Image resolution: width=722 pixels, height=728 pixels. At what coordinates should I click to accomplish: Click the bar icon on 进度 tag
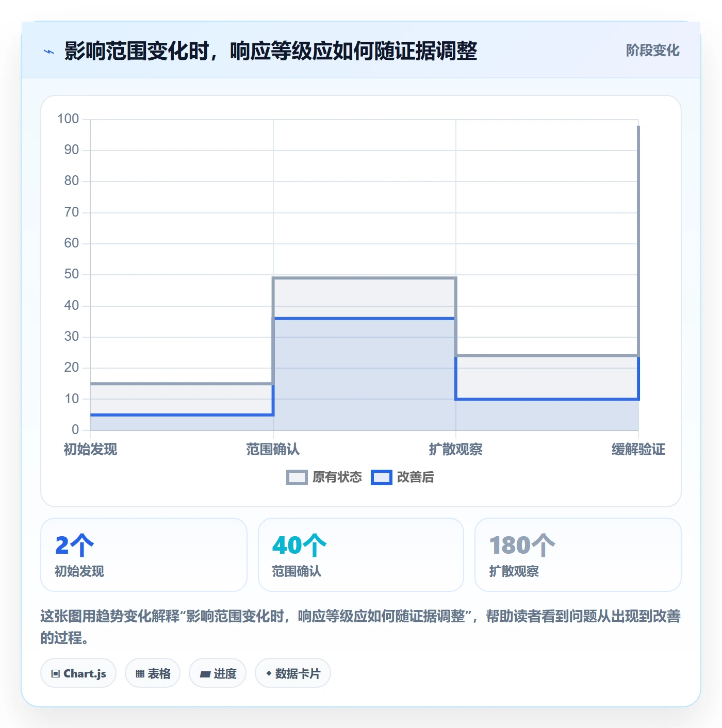(205, 674)
